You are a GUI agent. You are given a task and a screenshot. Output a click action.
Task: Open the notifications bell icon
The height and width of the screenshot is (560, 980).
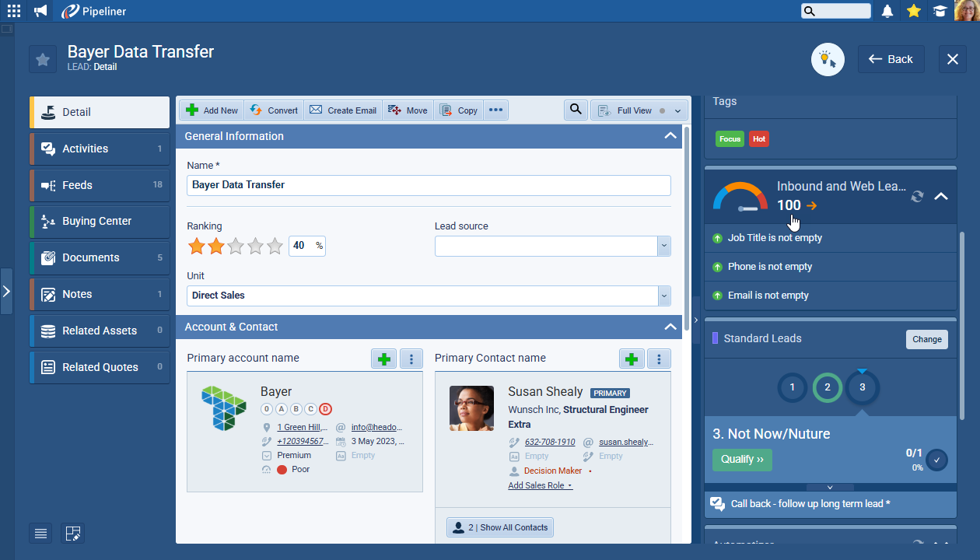[887, 11]
